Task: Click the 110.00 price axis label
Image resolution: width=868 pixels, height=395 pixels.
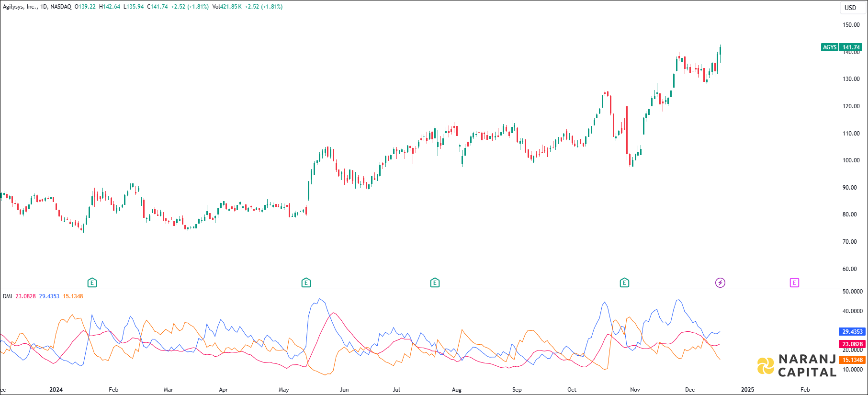Action: [x=851, y=134]
